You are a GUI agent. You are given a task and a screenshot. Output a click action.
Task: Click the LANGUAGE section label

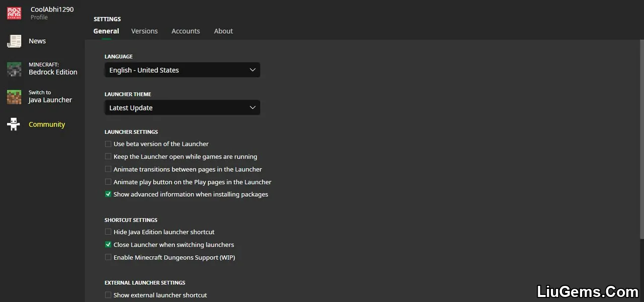[x=119, y=56]
